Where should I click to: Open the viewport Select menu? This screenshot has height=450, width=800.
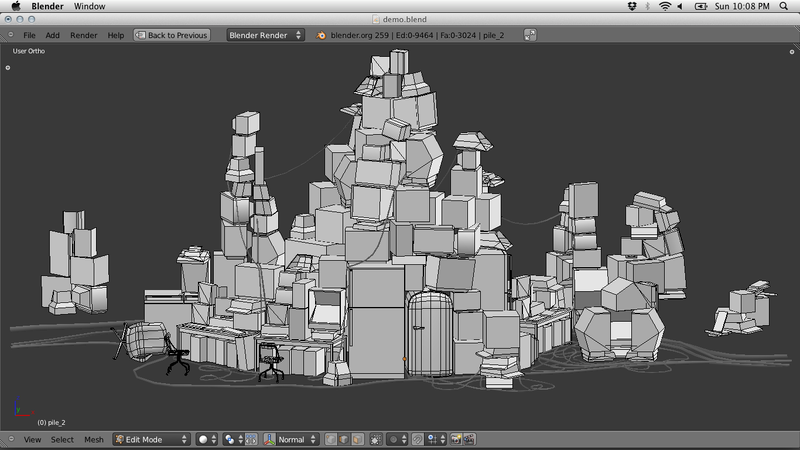pos(62,439)
